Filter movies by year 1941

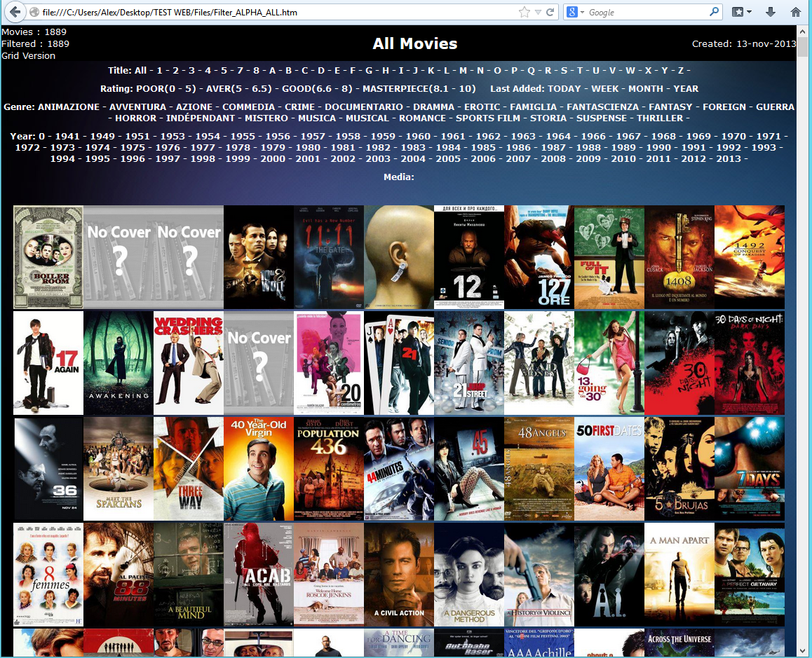point(67,136)
